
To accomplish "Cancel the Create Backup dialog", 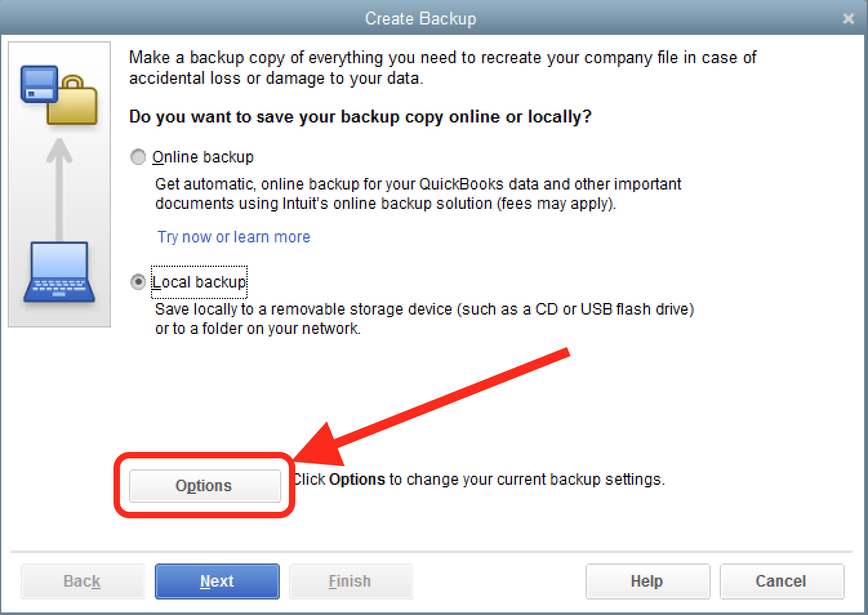I will point(782,581).
